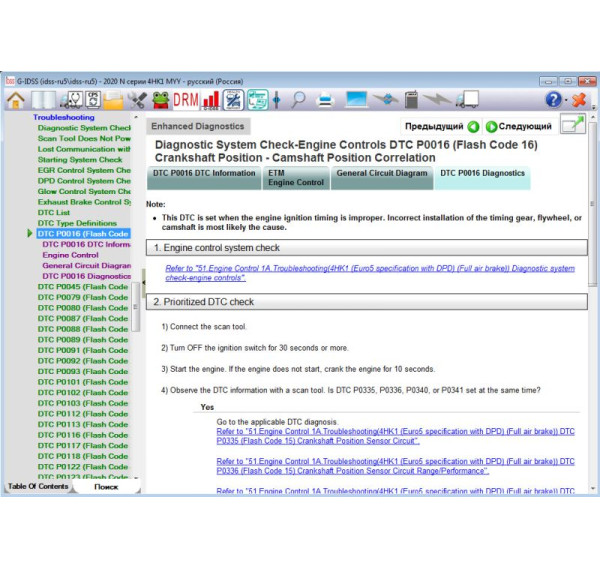Select DTC P0101 in the tree
Viewport: 600px width, 568px height.
pyautogui.click(x=84, y=381)
